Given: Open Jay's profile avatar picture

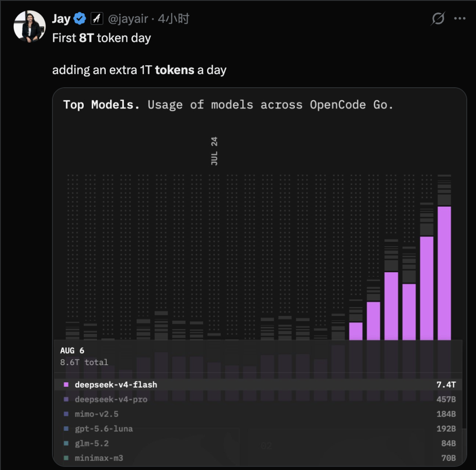Looking at the screenshot, I should [x=30, y=26].
